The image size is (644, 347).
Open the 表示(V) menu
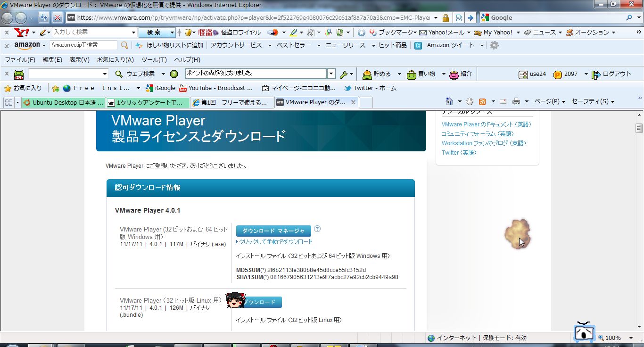tap(80, 60)
